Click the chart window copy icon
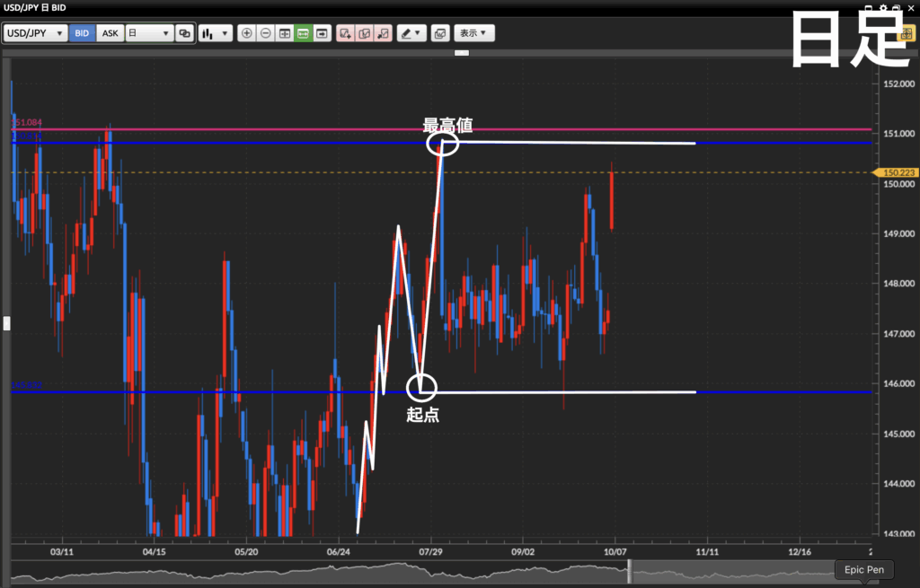Image resolution: width=920 pixels, height=588 pixels. pos(439,33)
